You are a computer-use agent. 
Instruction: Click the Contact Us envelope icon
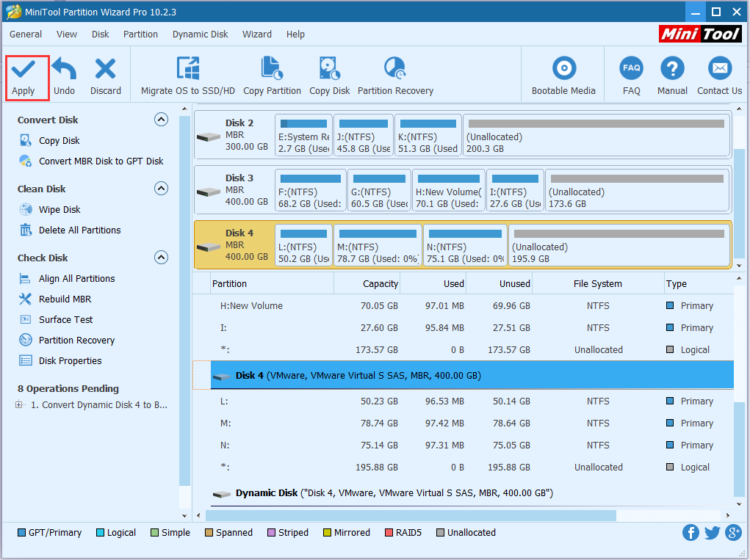click(x=719, y=68)
